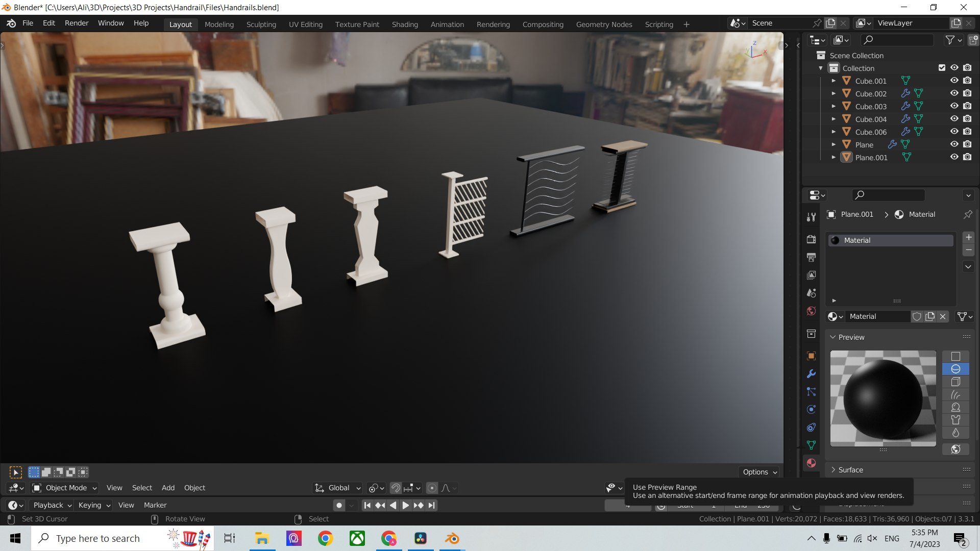Uncheck the Collection exclude checkbox

pos(942,68)
